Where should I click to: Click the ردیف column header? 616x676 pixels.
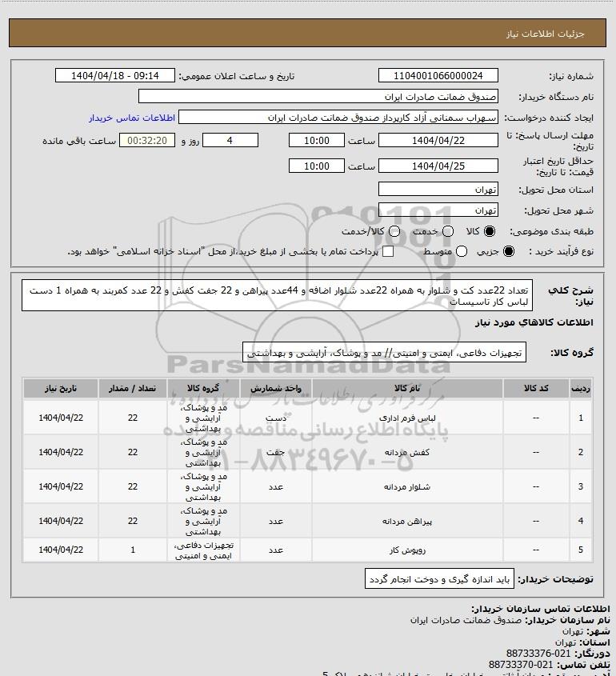pos(581,389)
